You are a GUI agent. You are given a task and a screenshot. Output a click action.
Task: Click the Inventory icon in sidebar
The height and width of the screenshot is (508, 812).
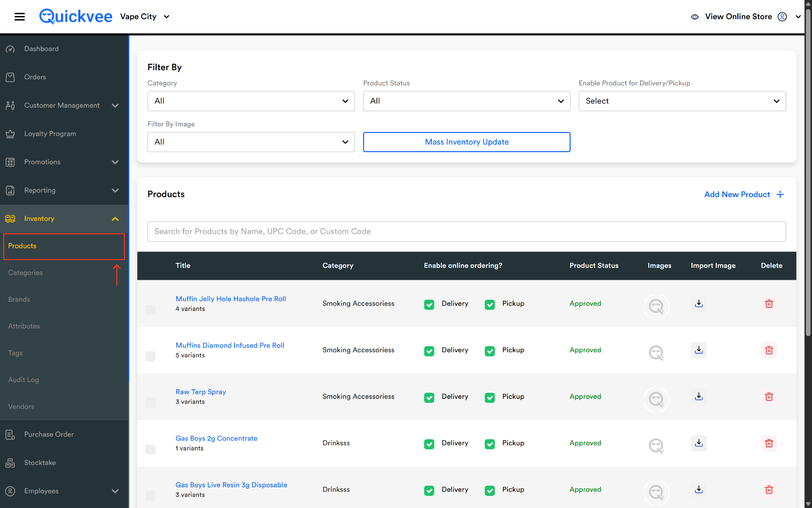[x=10, y=219]
